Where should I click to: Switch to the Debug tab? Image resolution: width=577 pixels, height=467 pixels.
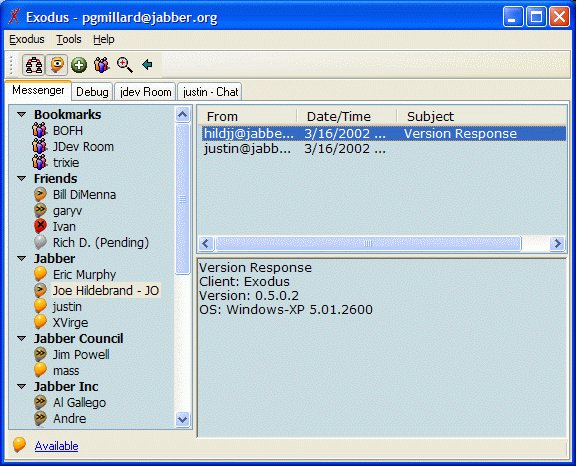pos(92,92)
